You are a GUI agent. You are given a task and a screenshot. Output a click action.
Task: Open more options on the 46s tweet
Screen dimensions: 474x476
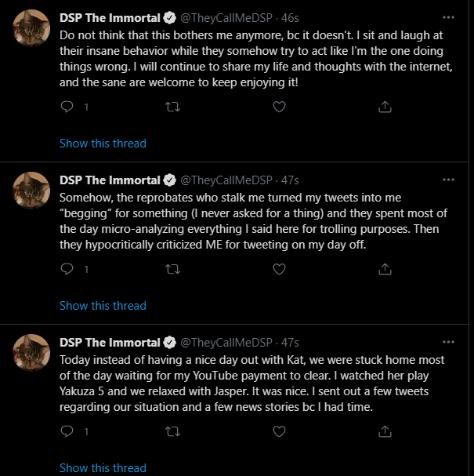click(x=448, y=17)
